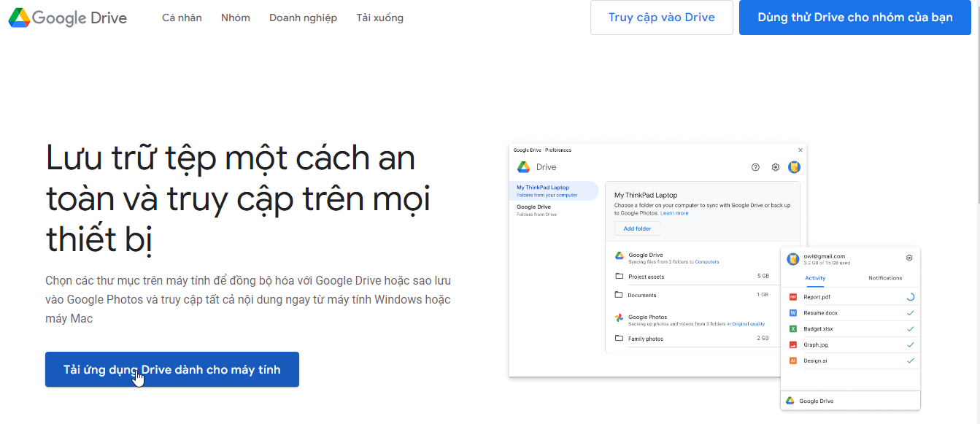Open the Doanh nghiệp navigation item
The height and width of the screenshot is (424, 980).
click(303, 18)
